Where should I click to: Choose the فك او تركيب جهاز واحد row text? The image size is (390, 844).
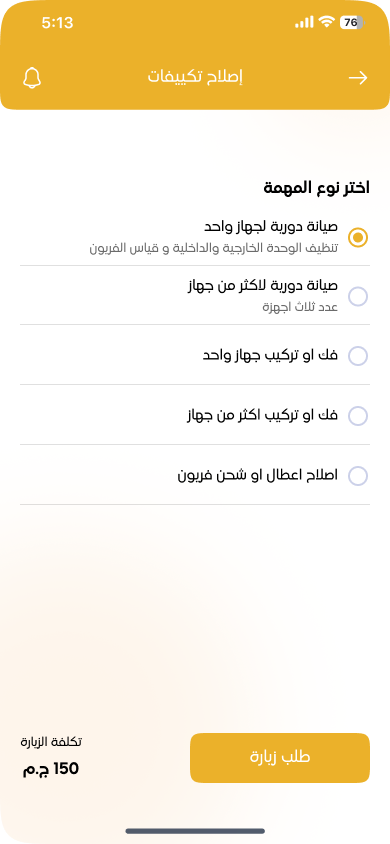[x=271, y=356]
